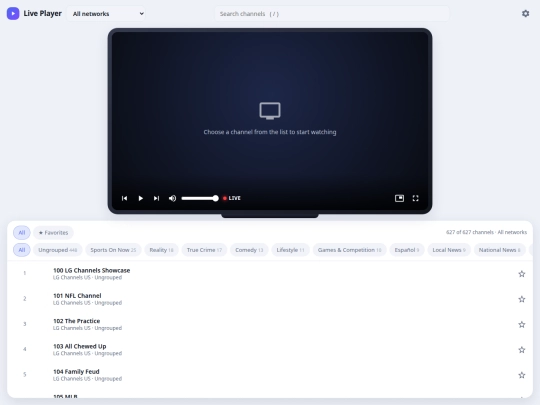Skip to next channel
Screen dimensions: 540x405
(x=156, y=198)
